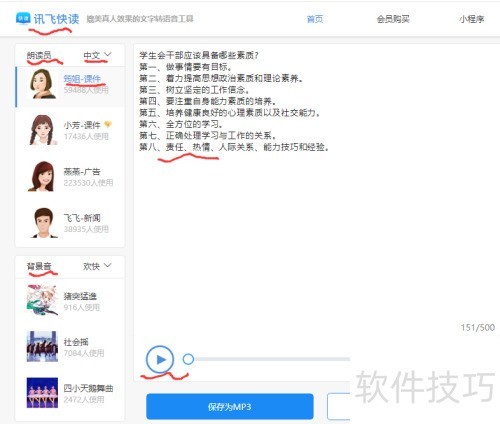Click the 四小天鹅舞曲 track title
Viewport: 500px width, 424px height.
[x=88, y=388]
